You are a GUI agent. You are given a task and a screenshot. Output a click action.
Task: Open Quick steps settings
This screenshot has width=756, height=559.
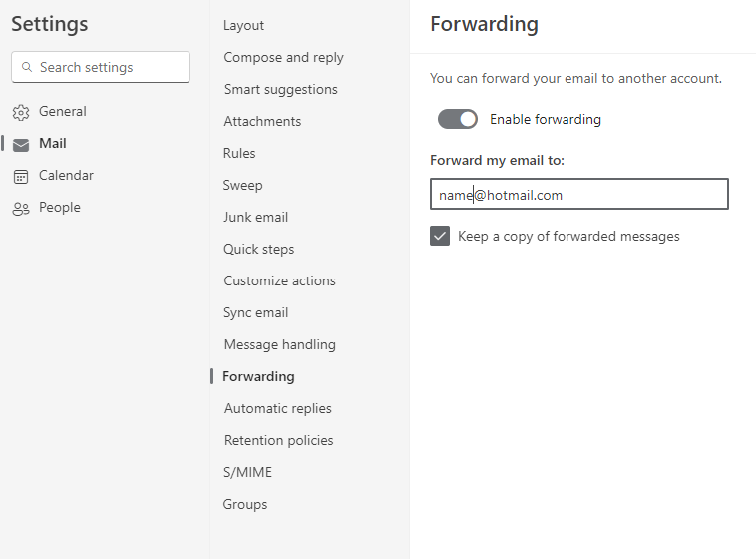click(x=258, y=249)
